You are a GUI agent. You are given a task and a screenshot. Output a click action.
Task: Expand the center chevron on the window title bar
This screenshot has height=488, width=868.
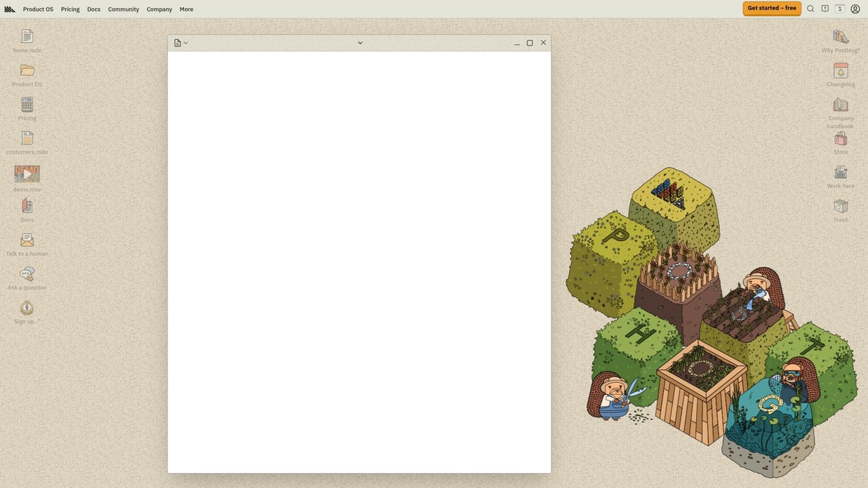[x=360, y=43]
